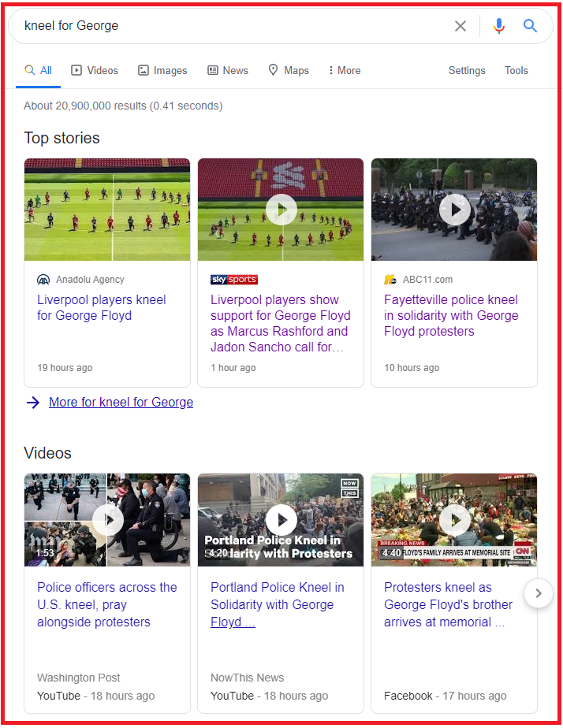
Task: Select the All results tab
Action: [x=38, y=71]
